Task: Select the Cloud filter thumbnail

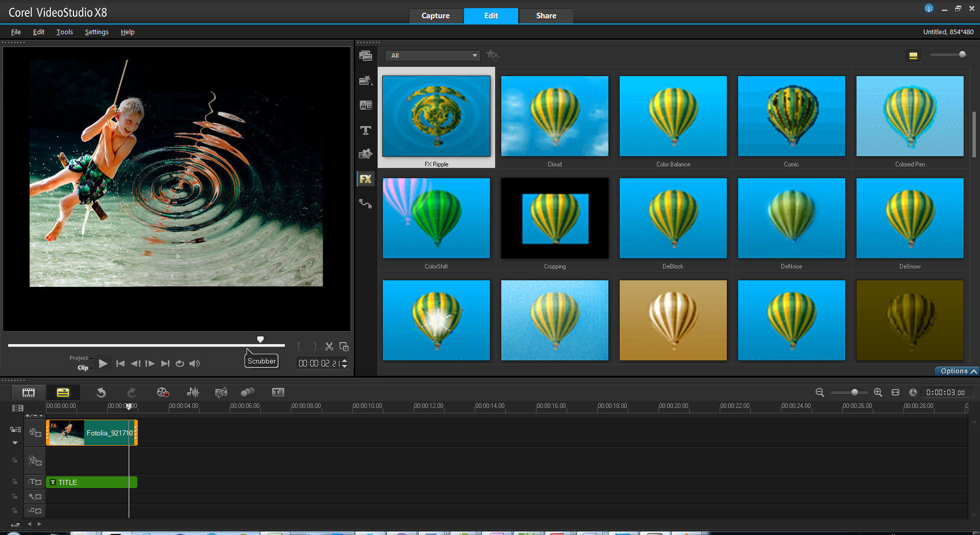Action: pos(554,116)
